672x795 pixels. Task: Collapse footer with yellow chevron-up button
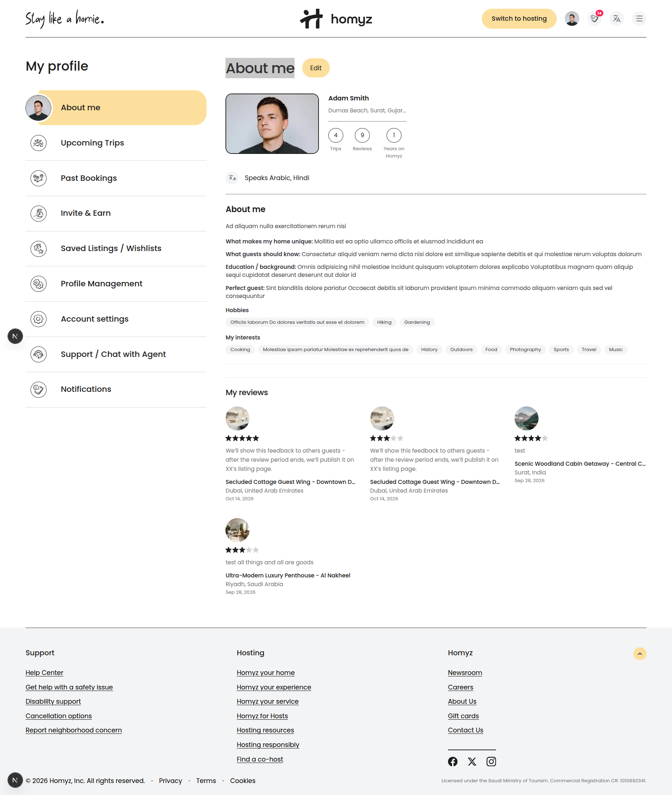tap(640, 653)
